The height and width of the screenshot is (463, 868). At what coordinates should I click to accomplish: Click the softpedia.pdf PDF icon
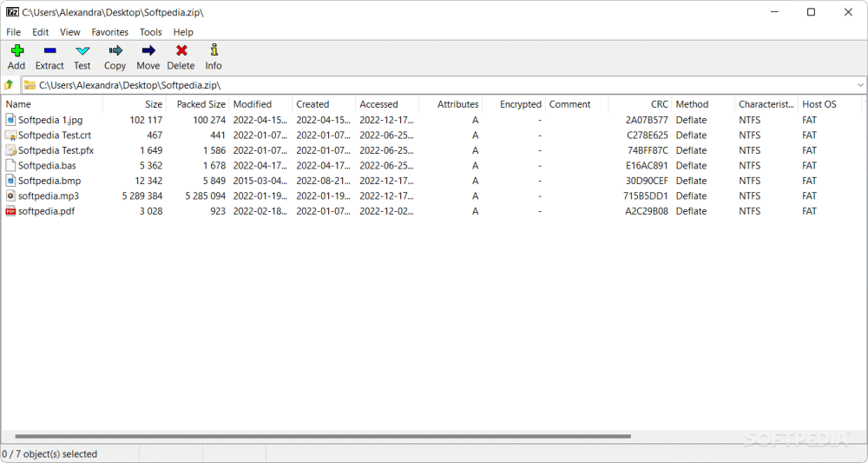coord(10,211)
